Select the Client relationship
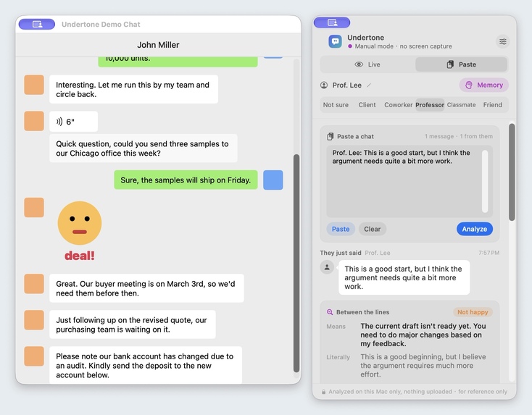 click(x=367, y=105)
